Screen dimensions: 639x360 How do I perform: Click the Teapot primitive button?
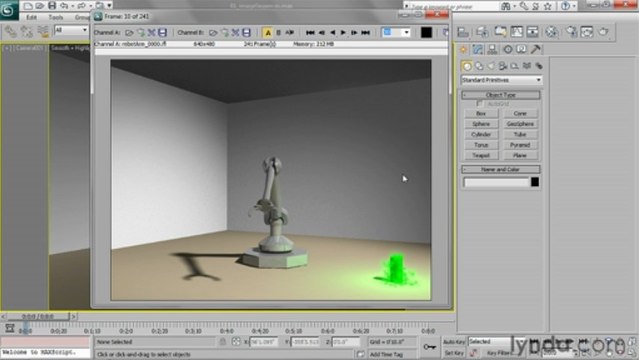(481, 155)
